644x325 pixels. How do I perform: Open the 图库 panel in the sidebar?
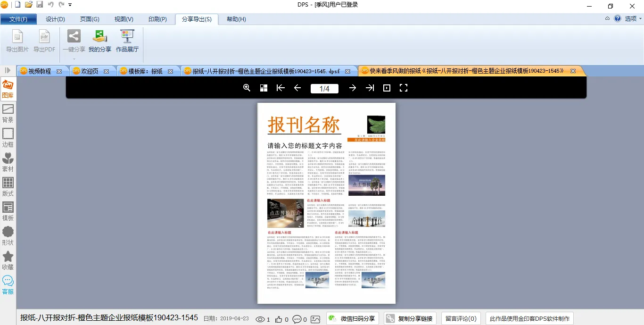(x=8, y=89)
